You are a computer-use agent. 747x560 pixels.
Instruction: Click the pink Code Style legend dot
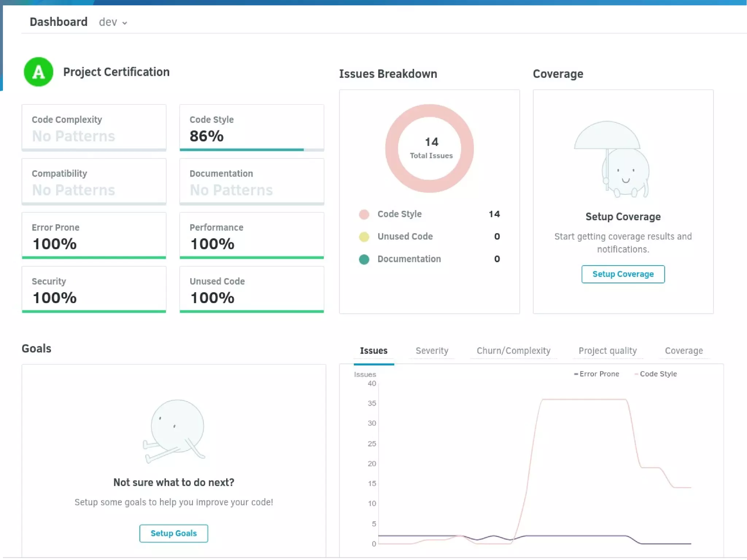pos(364,214)
